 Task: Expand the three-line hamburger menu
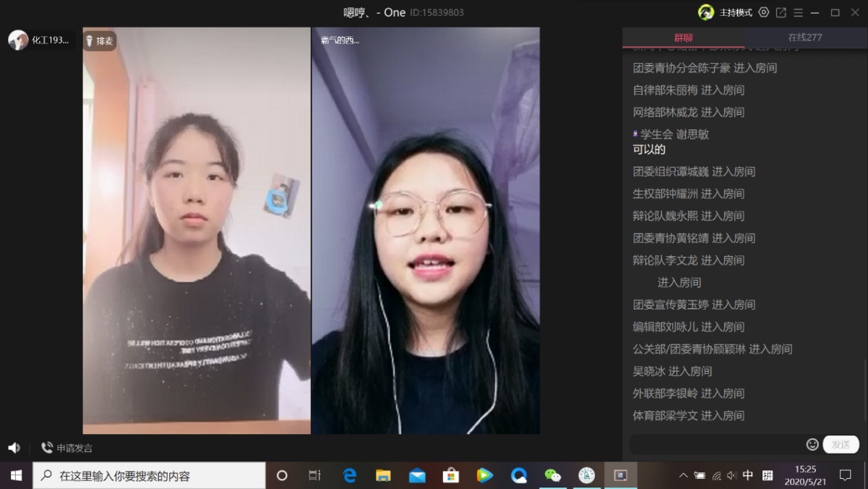tap(798, 12)
